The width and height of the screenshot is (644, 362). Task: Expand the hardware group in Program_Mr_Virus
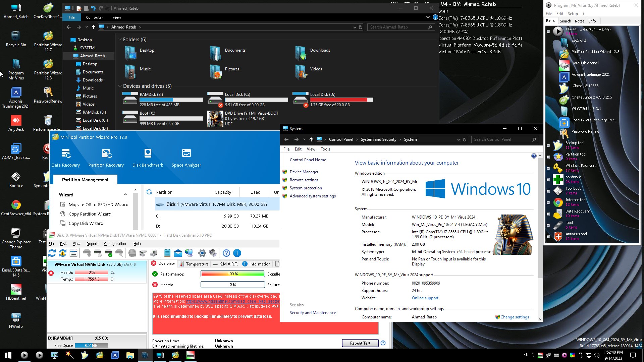548,180
